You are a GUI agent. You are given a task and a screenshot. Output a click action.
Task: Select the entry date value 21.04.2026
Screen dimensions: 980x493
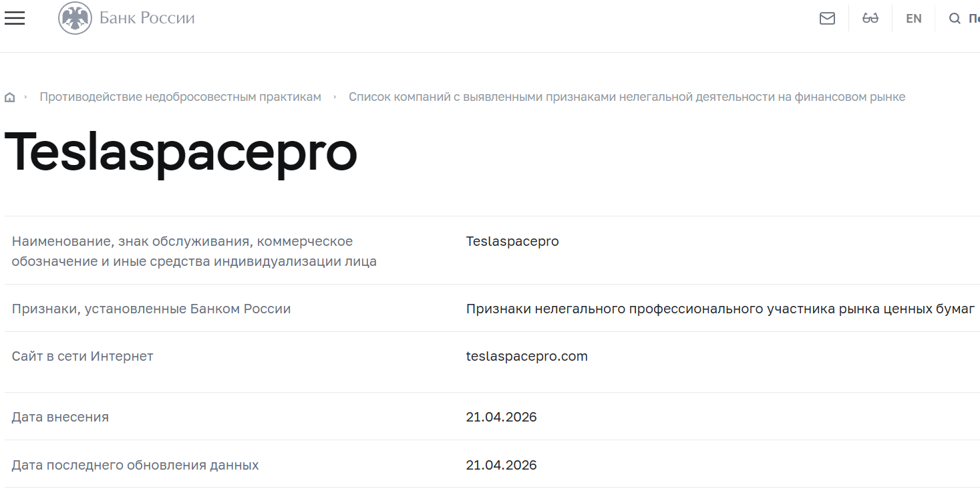click(x=502, y=416)
